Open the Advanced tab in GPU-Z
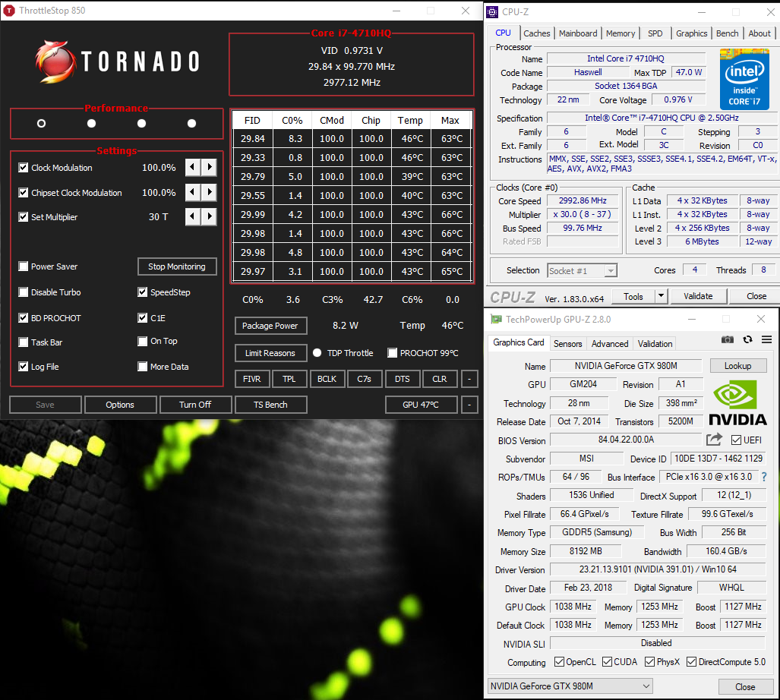 pos(610,343)
